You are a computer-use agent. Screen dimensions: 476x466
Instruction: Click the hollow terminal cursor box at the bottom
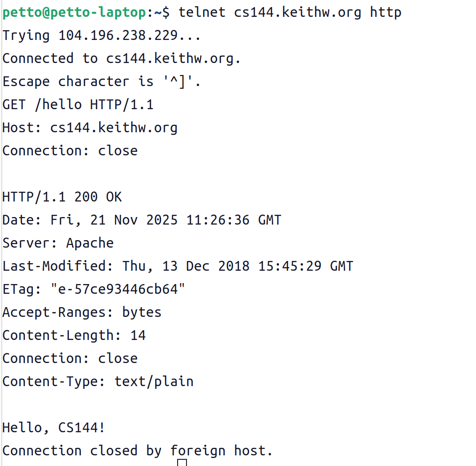tap(182, 462)
